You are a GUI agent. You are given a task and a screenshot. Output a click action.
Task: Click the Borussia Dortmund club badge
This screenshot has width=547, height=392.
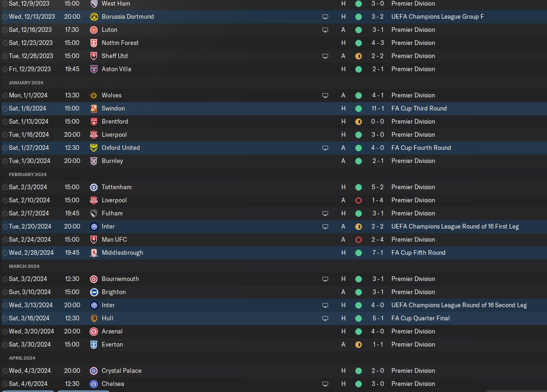pos(94,17)
